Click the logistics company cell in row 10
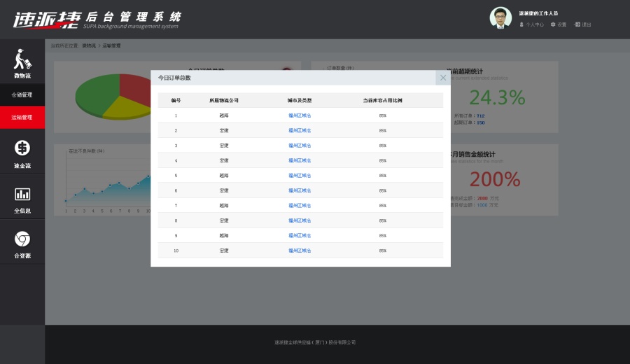The image size is (630, 364). click(224, 251)
